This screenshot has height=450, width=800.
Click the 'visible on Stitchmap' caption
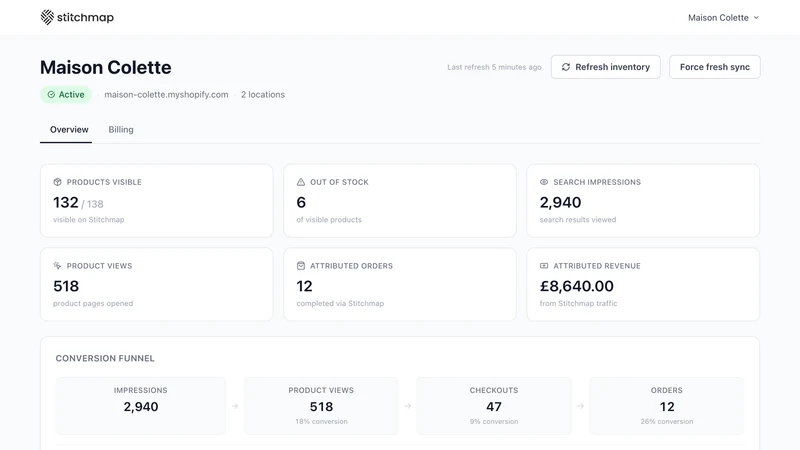[x=89, y=220]
